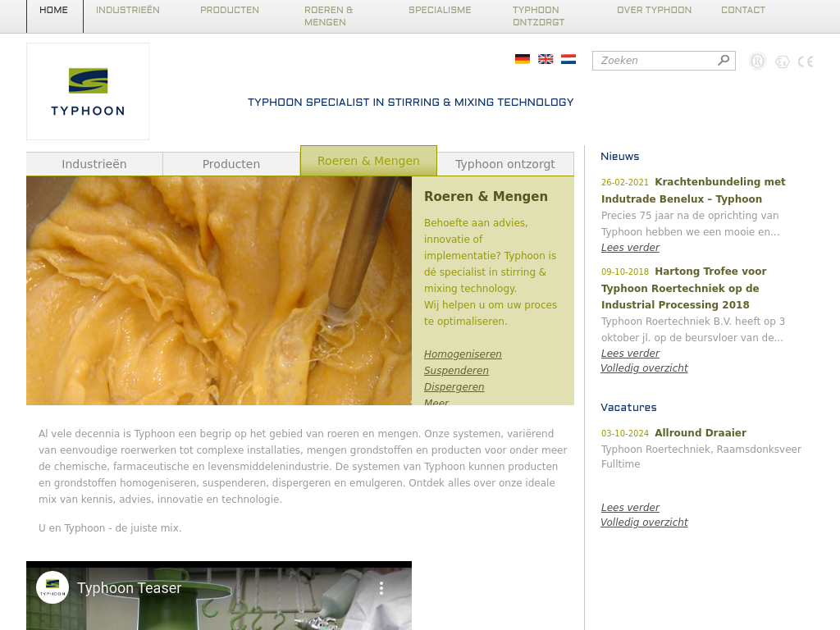Select the English UK flag icon
Image resolution: width=840 pixels, height=630 pixels.
(x=546, y=59)
